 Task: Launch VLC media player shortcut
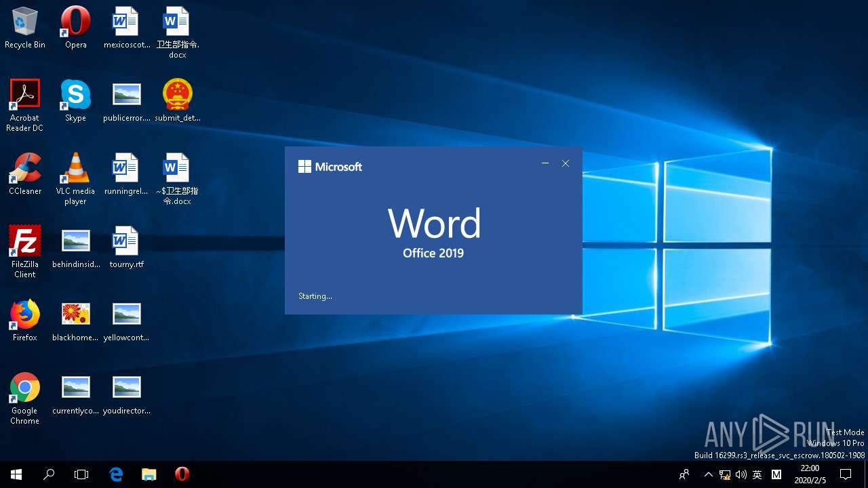tap(75, 179)
